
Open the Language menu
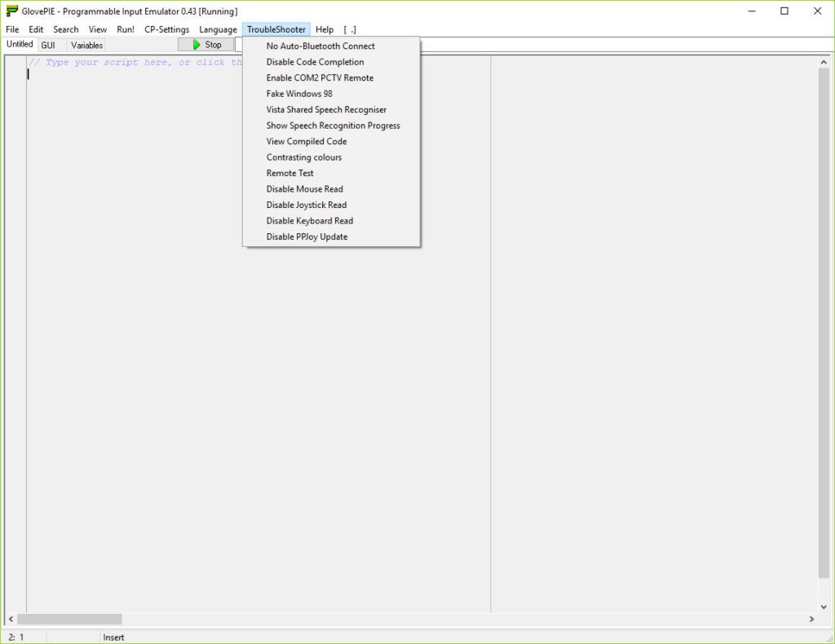tap(218, 29)
